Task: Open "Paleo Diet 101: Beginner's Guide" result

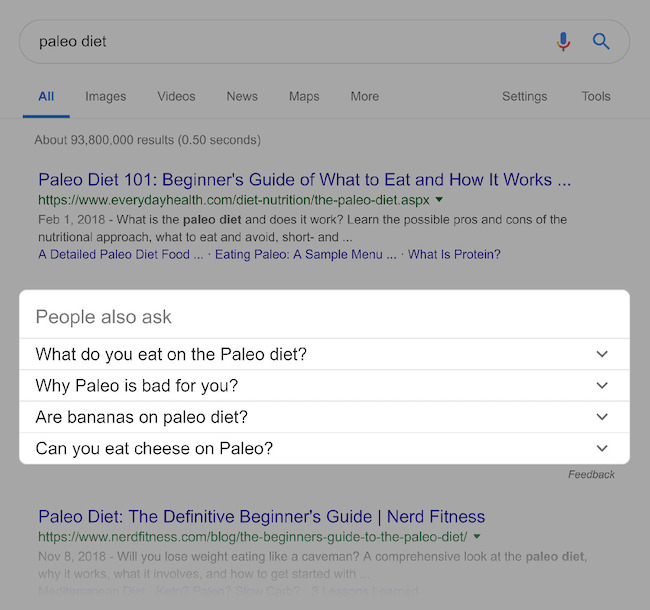Action: click(304, 180)
